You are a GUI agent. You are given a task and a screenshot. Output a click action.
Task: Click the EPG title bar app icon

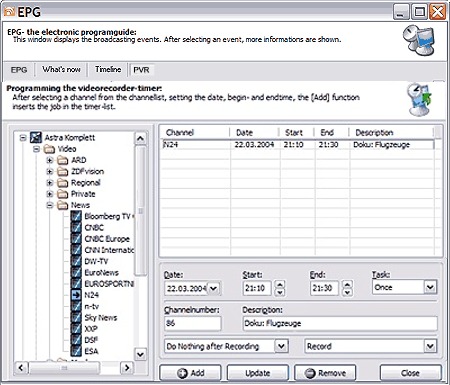pyautogui.click(x=9, y=12)
